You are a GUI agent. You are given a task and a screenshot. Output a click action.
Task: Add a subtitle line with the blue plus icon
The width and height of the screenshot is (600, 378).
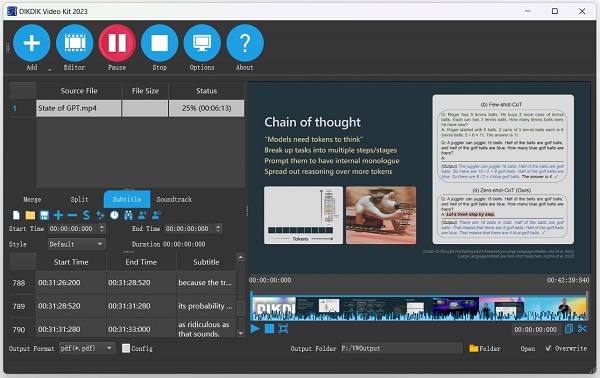coord(58,215)
